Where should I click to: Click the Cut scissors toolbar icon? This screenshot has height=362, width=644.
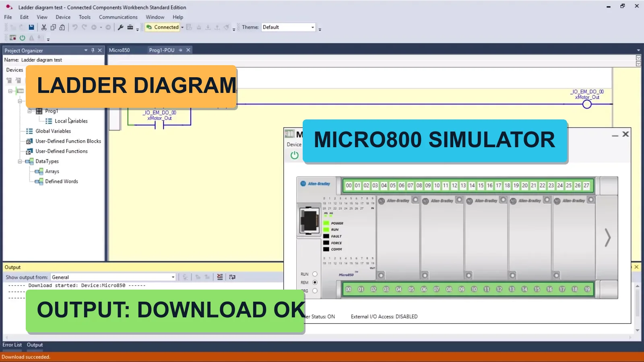click(x=44, y=27)
